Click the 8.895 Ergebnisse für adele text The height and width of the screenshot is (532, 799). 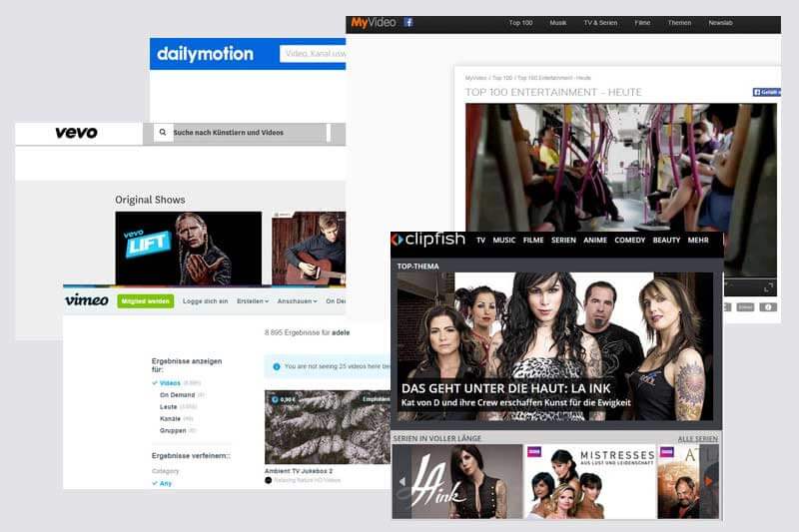[307, 332]
